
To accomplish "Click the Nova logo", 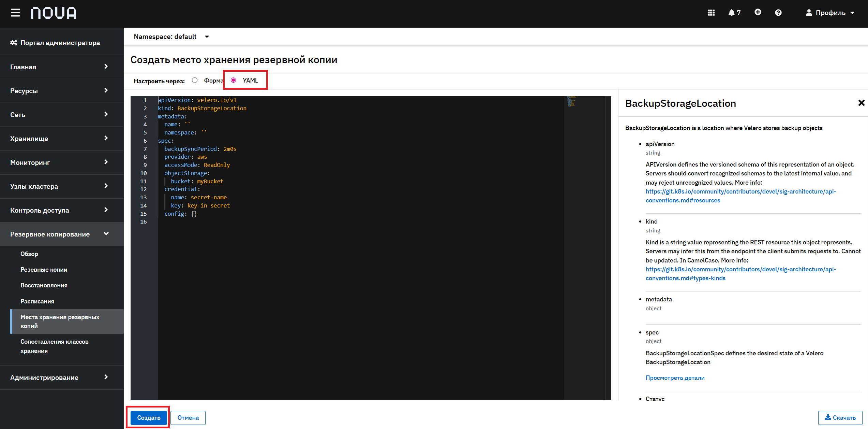I will tap(54, 13).
